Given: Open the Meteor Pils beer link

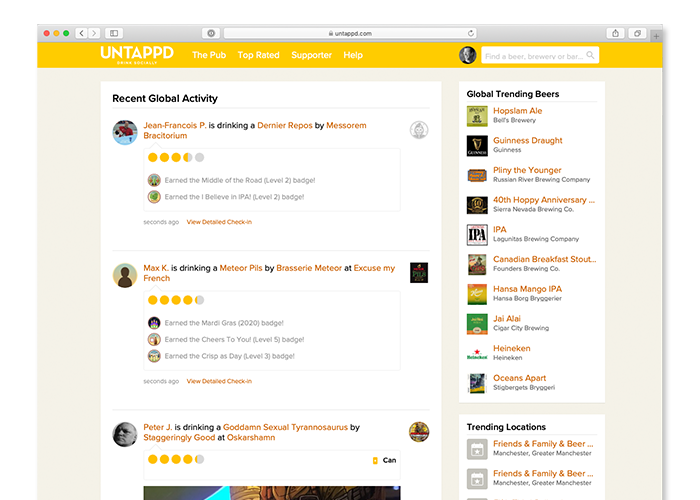Looking at the screenshot, I should [x=241, y=268].
